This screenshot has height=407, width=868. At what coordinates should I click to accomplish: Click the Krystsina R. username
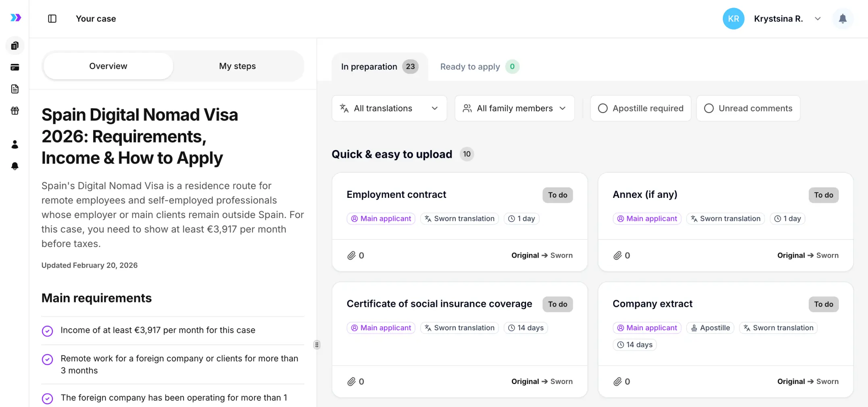[x=778, y=19]
